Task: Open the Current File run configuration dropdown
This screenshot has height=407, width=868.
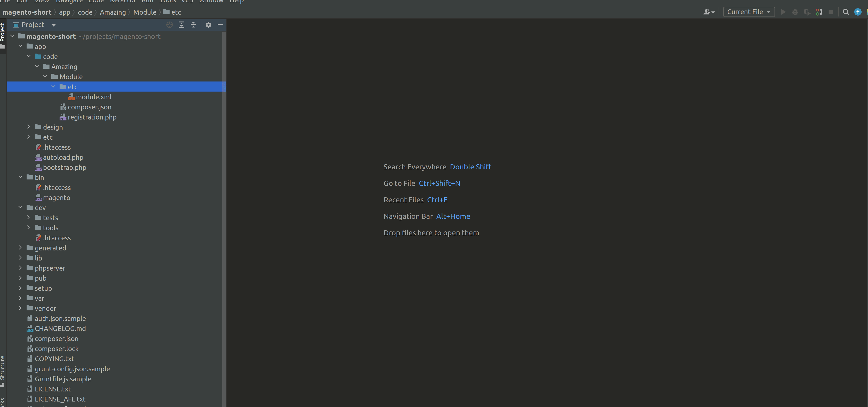Action: 748,12
